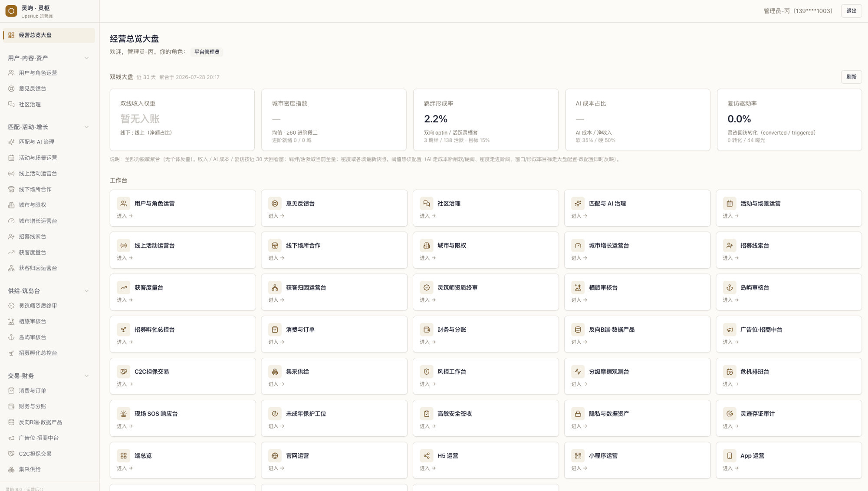This screenshot has height=491, width=868.
Task: Click the 现场 SOS 响应台 alarm icon
Action: coord(123,414)
